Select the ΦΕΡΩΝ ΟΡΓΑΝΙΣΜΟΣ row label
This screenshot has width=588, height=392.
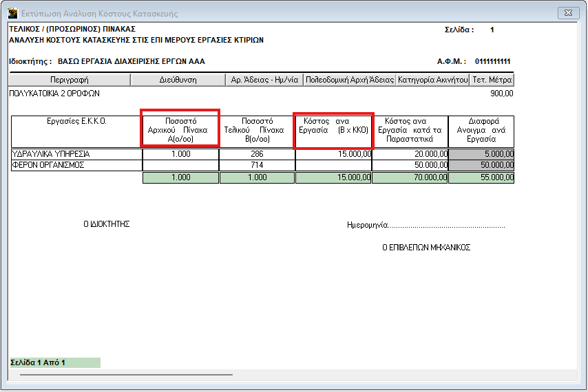pyautogui.click(x=48, y=165)
